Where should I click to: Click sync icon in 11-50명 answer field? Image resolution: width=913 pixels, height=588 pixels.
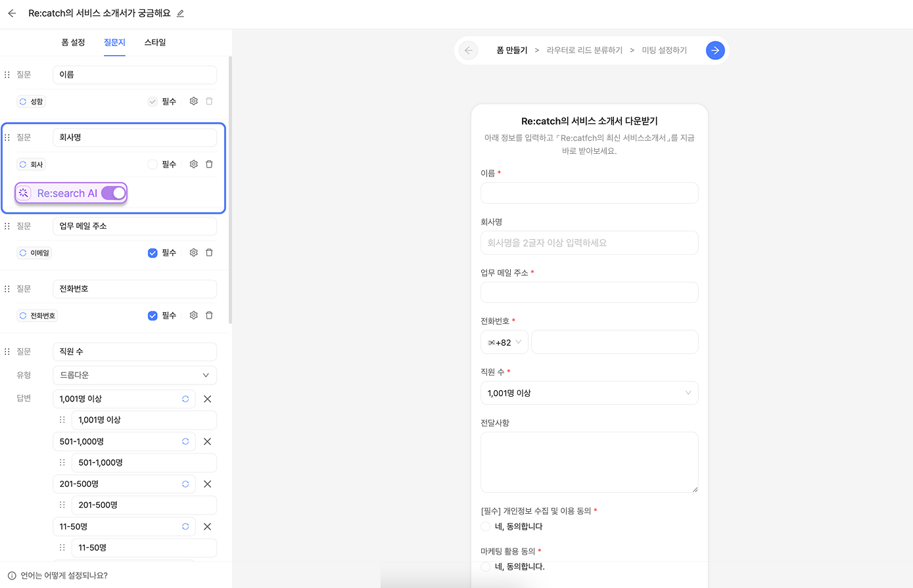pos(185,526)
